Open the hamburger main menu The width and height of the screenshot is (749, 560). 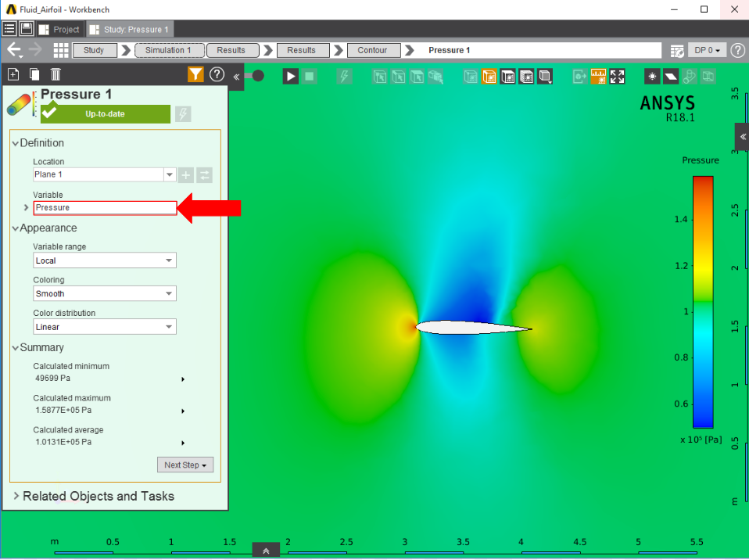click(x=9, y=29)
